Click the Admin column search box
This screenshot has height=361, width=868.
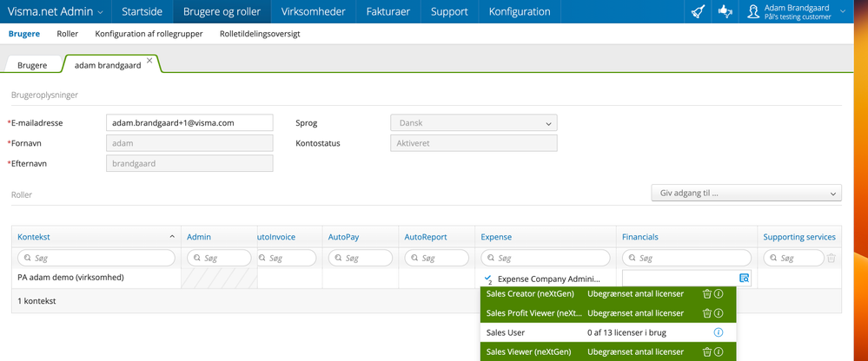219,258
